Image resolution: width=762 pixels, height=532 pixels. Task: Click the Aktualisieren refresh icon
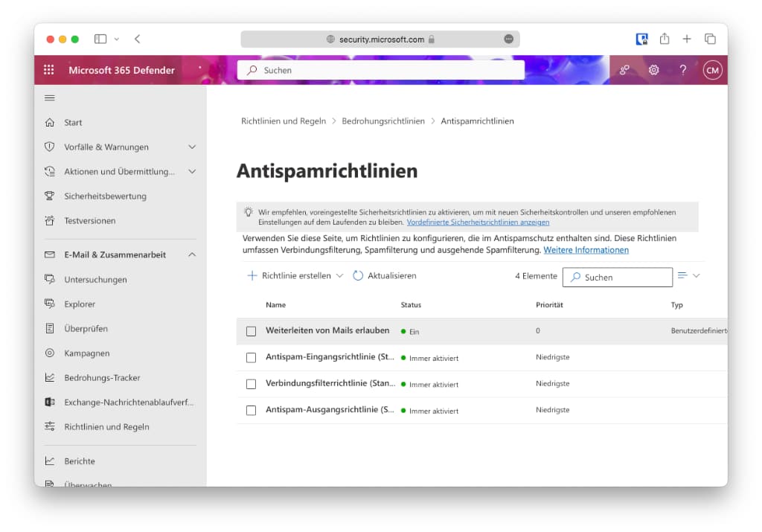pos(358,275)
